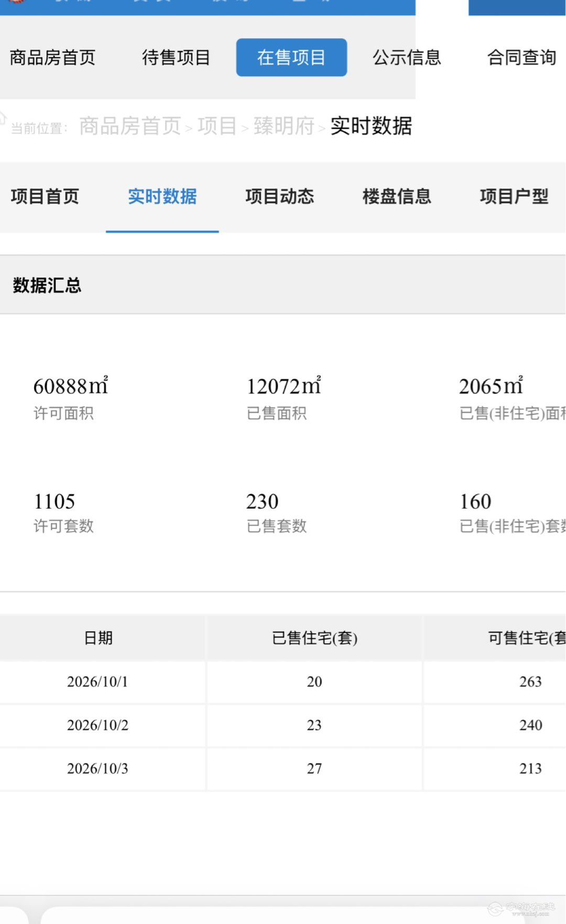
Task: Click the 60888㎡ 许可面积 statistic
Action: tap(71, 399)
